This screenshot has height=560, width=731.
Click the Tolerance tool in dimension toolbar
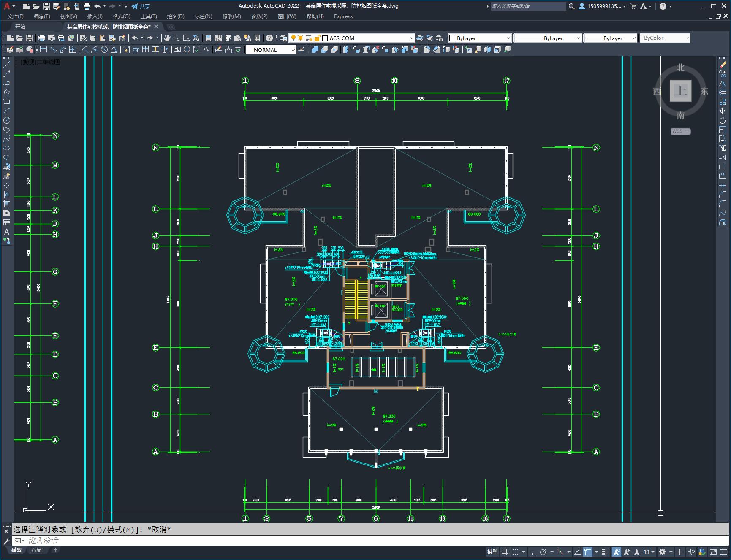click(177, 50)
